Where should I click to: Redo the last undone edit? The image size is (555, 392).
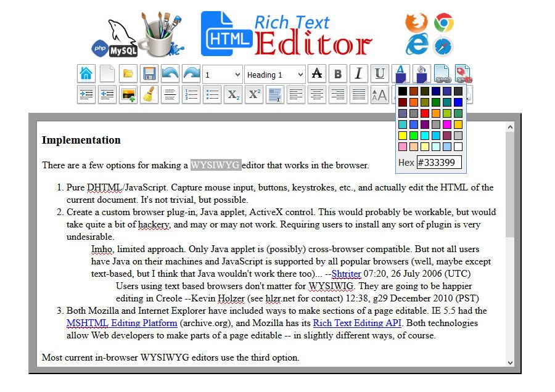pyautogui.click(x=191, y=73)
